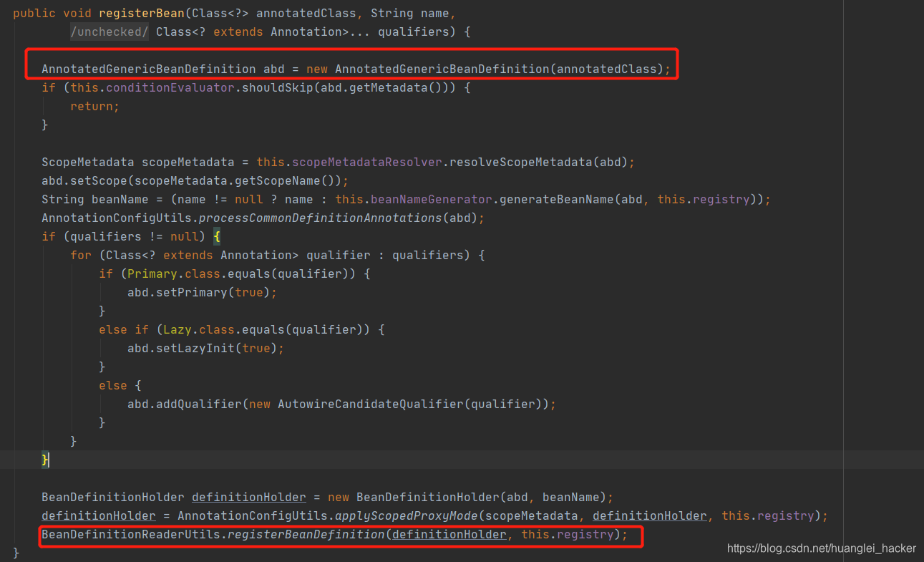Click the AutowireCandidateQualifier constructor

pyautogui.click(x=371, y=404)
